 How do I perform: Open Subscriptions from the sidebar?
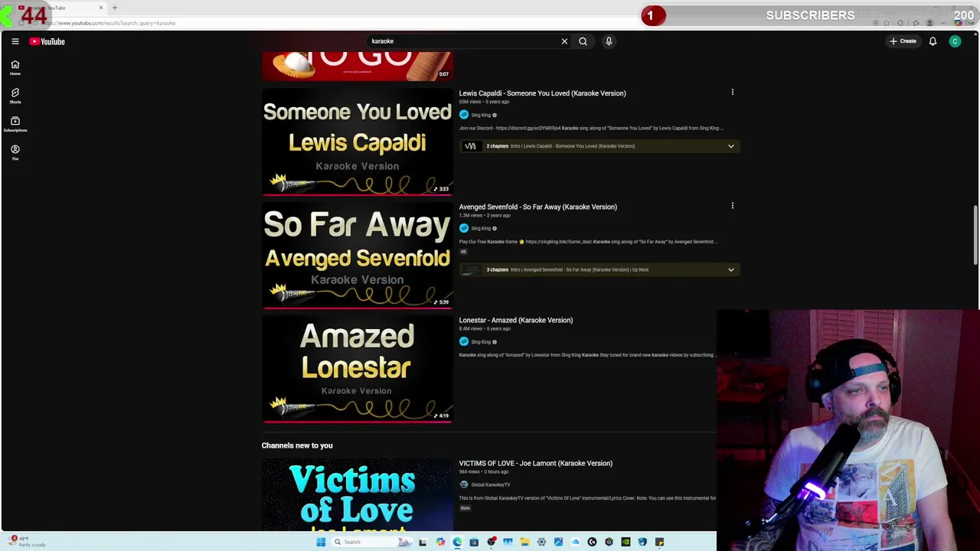[15, 124]
